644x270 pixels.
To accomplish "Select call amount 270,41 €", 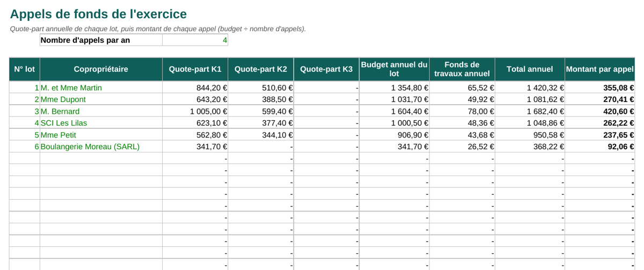I will 600,99.
